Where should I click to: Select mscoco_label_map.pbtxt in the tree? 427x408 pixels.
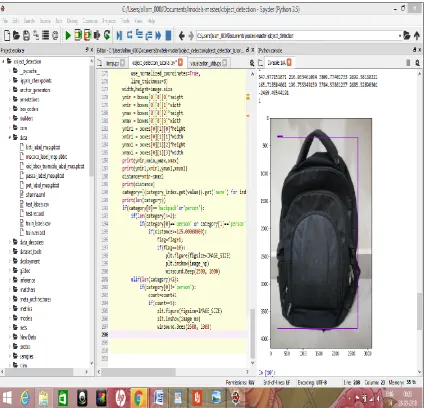[46, 156]
